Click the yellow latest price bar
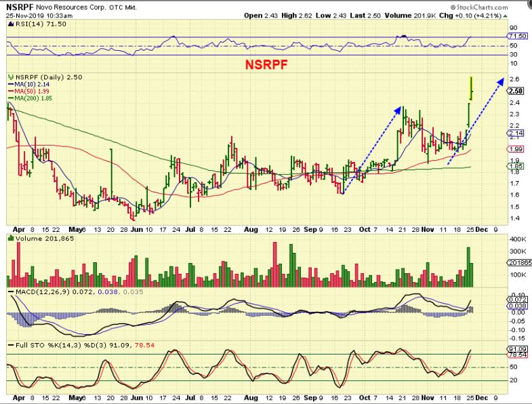The width and height of the screenshot is (532, 404). coord(471,89)
